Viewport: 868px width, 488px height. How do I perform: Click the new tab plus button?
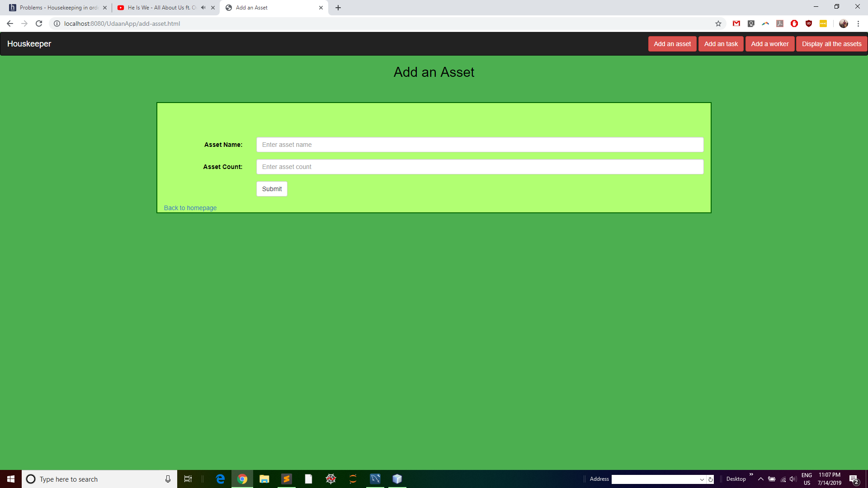pyautogui.click(x=338, y=7)
